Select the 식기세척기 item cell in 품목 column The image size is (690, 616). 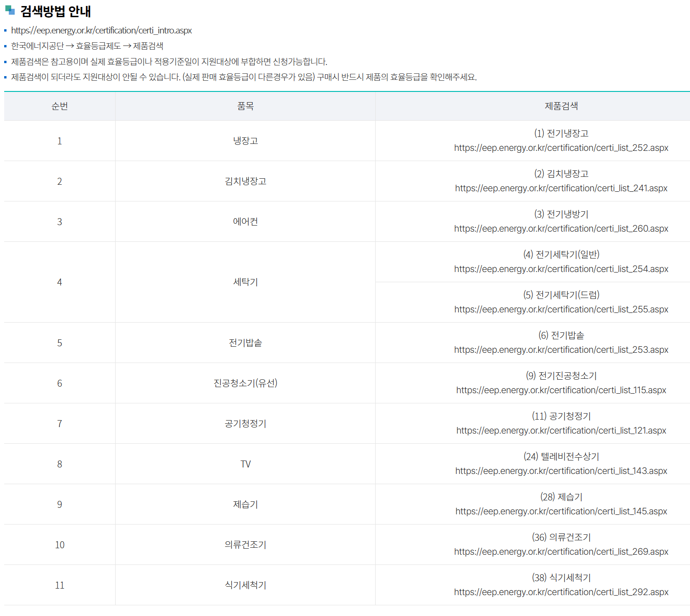[x=245, y=585]
